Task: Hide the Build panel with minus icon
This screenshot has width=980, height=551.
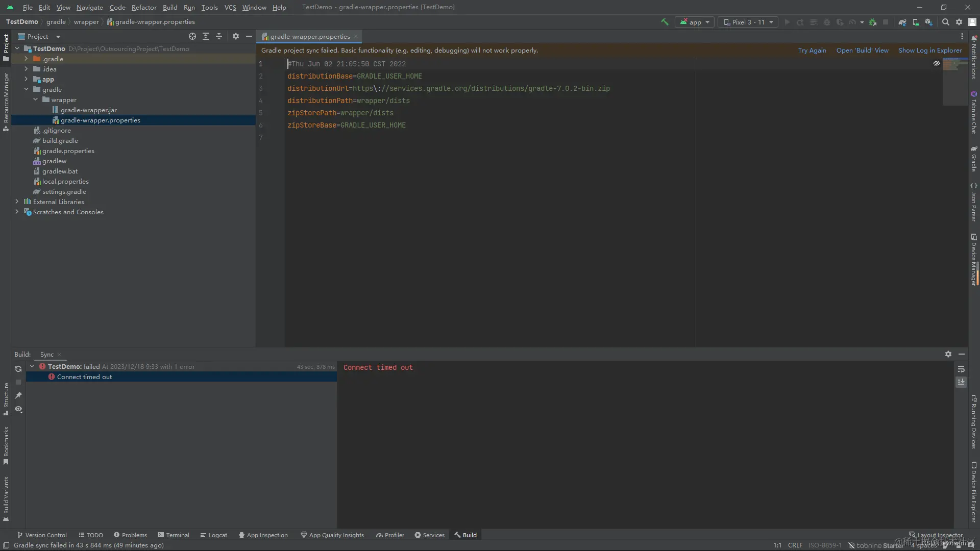Action: pos(962,354)
